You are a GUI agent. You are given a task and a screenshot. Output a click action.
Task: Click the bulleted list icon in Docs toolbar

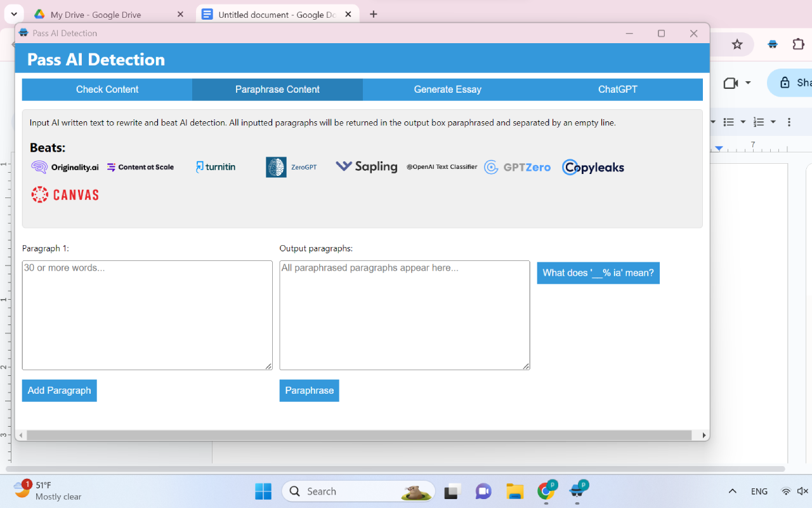[729, 122]
